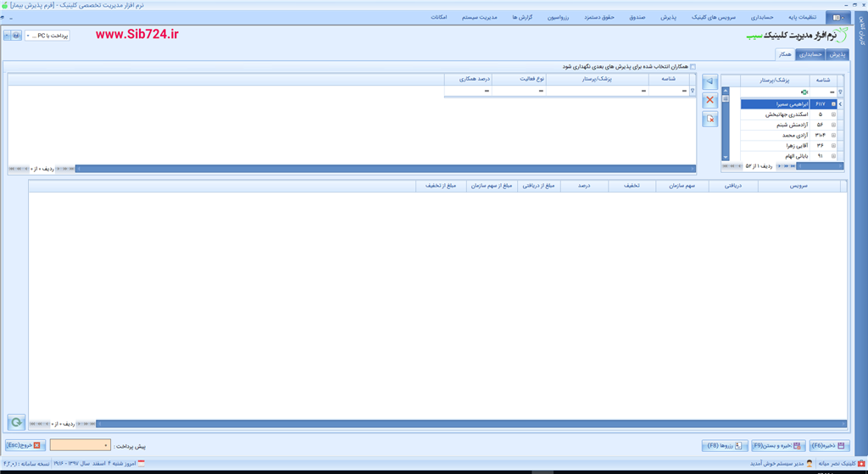Click the ذخیره (F6) save button
This screenshot has height=474, width=868.
pyautogui.click(x=829, y=445)
